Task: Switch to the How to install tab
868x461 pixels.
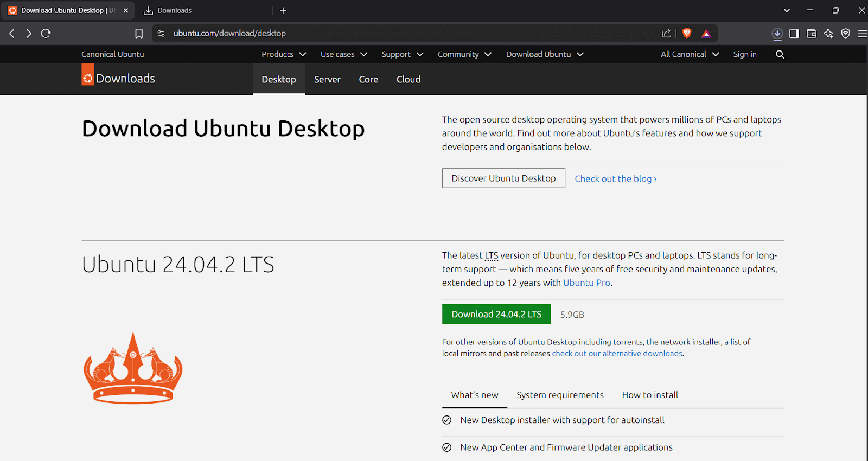Action: click(650, 395)
